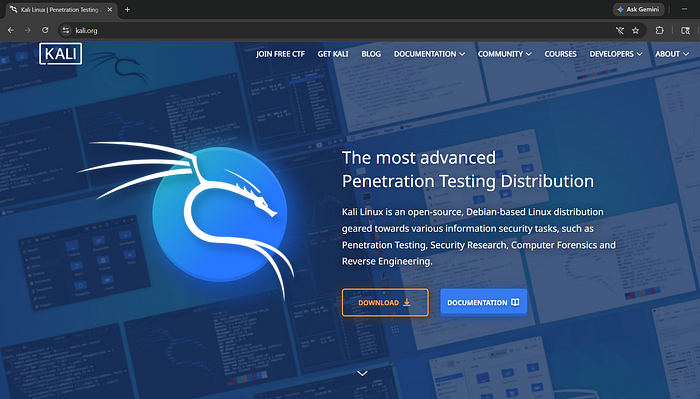Click the orange DOWNLOAD button
This screenshot has height=399, width=700.
(x=385, y=303)
